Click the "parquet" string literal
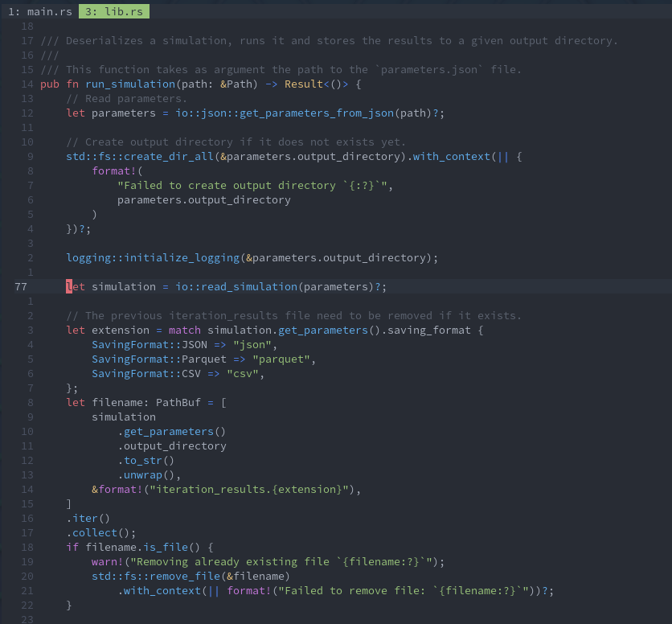The image size is (672, 624). coord(281,359)
